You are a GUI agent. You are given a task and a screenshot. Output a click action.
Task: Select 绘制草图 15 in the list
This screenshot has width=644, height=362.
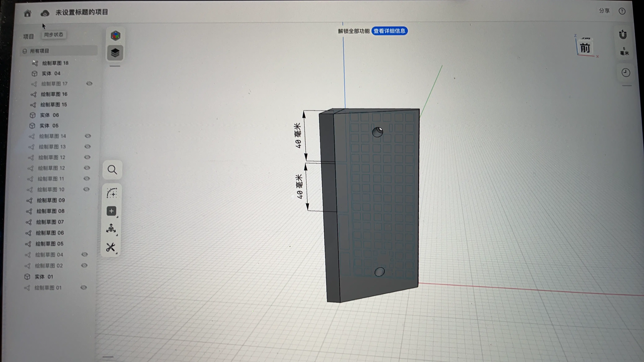54,105
